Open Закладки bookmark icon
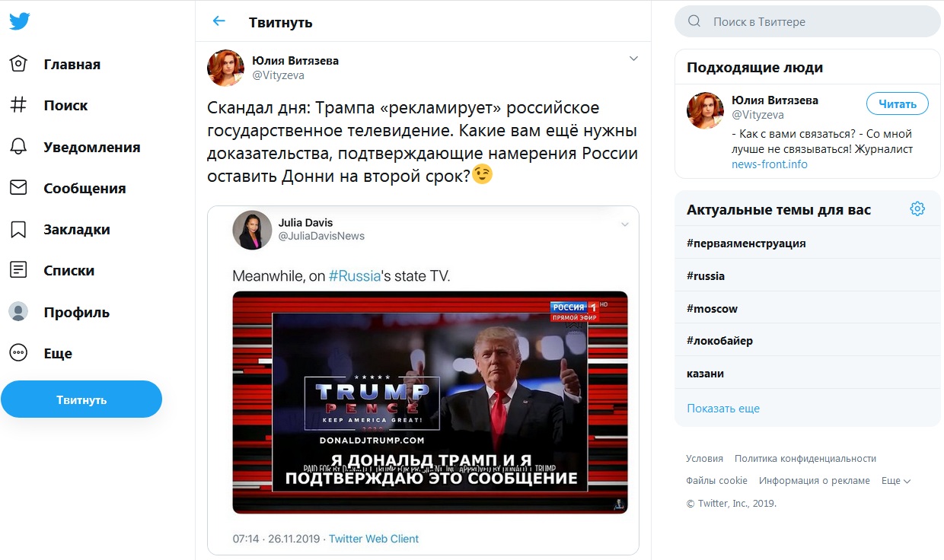Image resolution: width=944 pixels, height=560 pixels. pyautogui.click(x=18, y=229)
